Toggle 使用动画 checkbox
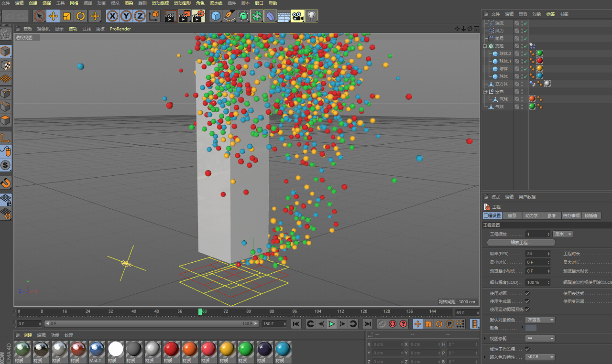 coord(527,293)
